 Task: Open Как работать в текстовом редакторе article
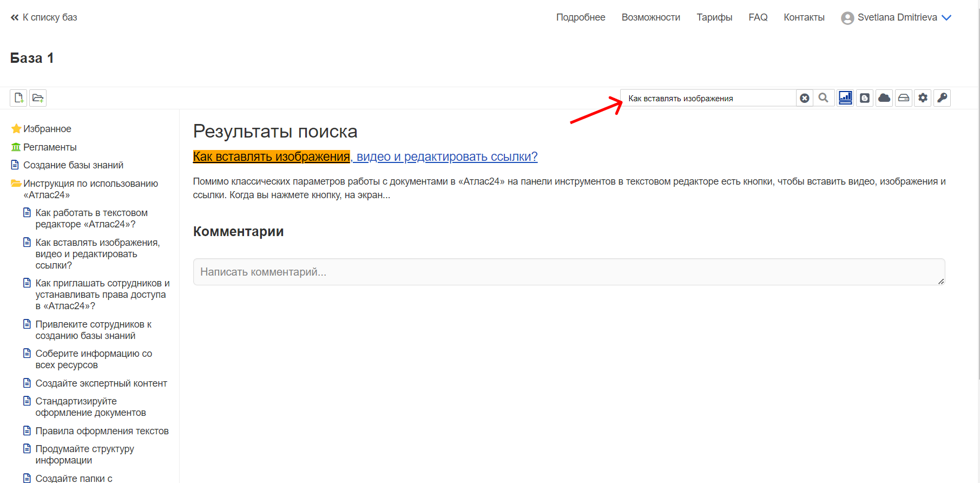tap(91, 218)
